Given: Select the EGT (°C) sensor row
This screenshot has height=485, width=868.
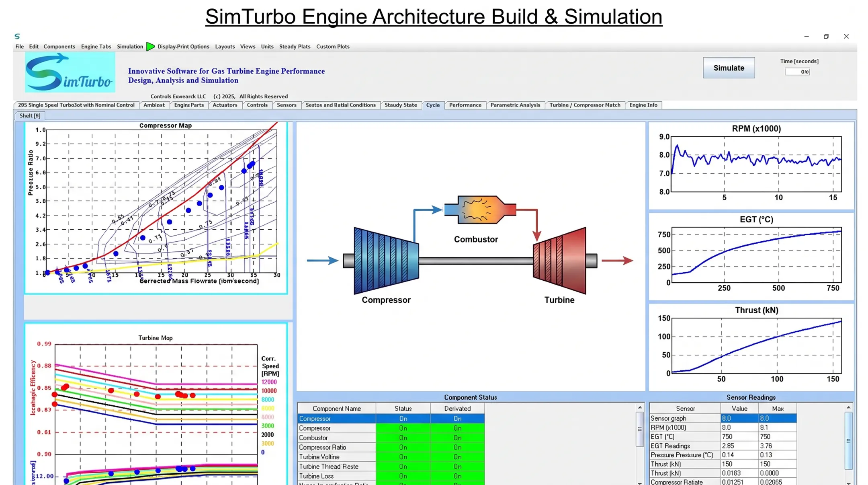Looking at the screenshot, I should click(x=723, y=437).
